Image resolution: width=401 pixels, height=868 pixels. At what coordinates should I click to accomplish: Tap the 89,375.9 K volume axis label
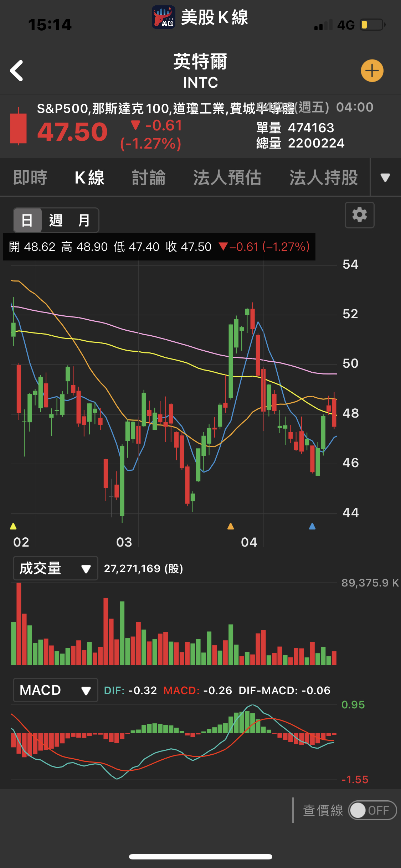(370, 583)
